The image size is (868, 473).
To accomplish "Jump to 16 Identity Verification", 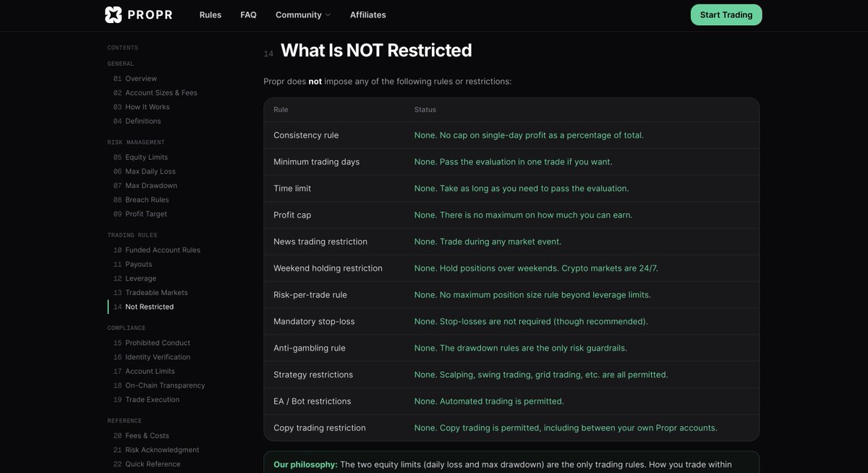I will click(152, 357).
